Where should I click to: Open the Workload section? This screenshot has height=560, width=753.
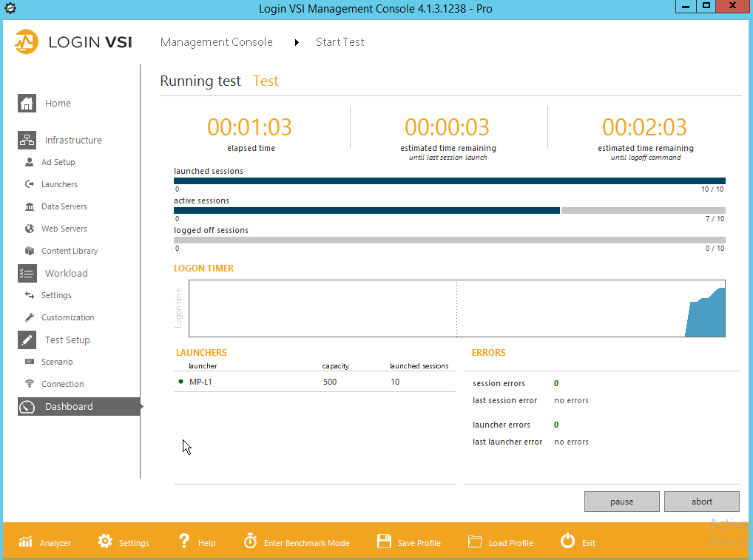[x=67, y=273]
